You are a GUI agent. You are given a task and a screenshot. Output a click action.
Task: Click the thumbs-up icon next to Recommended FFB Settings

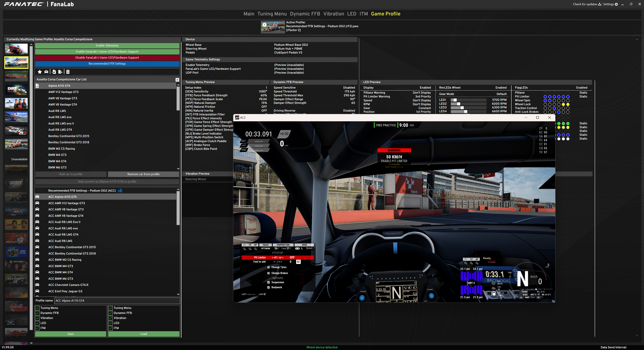[120, 190]
